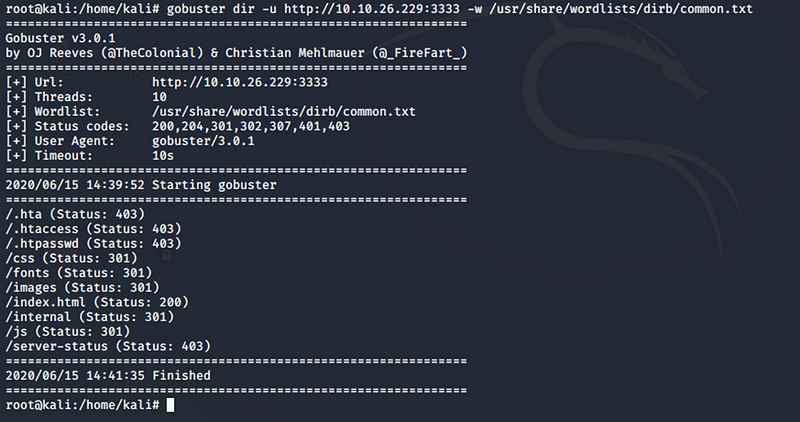The height and width of the screenshot is (422, 800).
Task: Click the /fonts directory result line
Action: coord(79,273)
